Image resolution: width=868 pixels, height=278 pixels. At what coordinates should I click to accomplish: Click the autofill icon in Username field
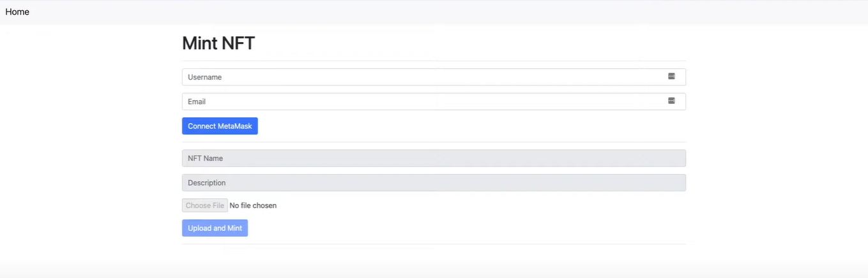(x=671, y=77)
